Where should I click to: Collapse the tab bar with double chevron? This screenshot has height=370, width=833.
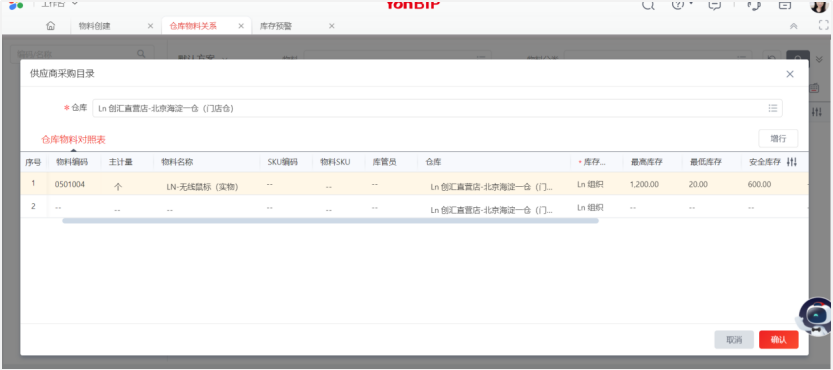coord(794,26)
